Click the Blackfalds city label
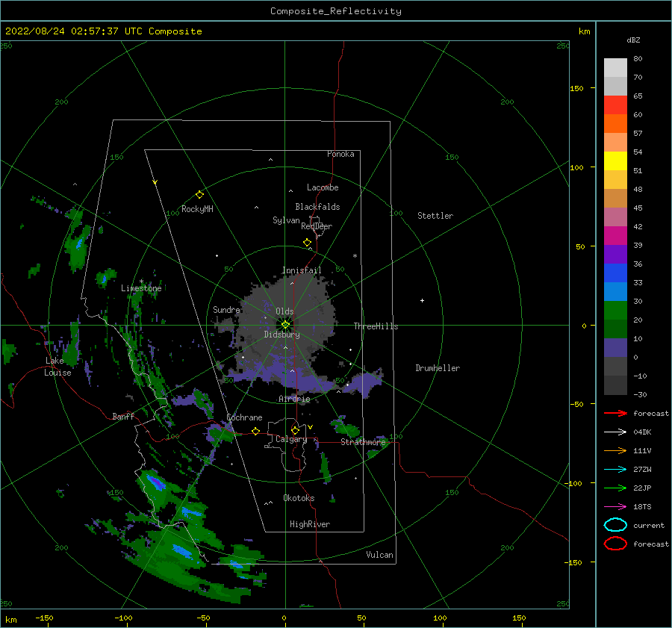 317,207
